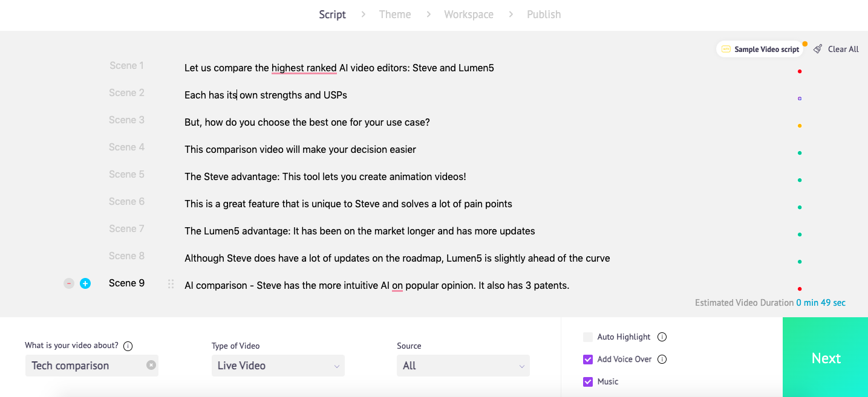Expand the Source dropdown showing 'All'
The width and height of the screenshot is (868, 397).
tap(463, 365)
